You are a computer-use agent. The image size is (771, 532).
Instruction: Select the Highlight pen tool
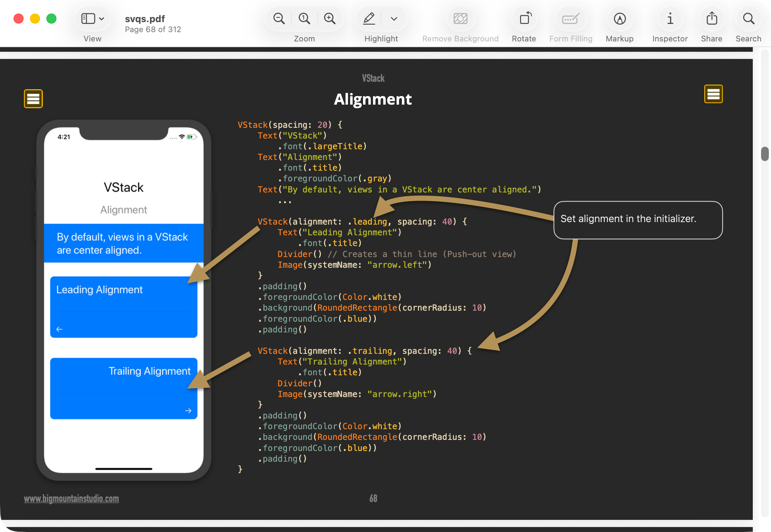tap(369, 19)
